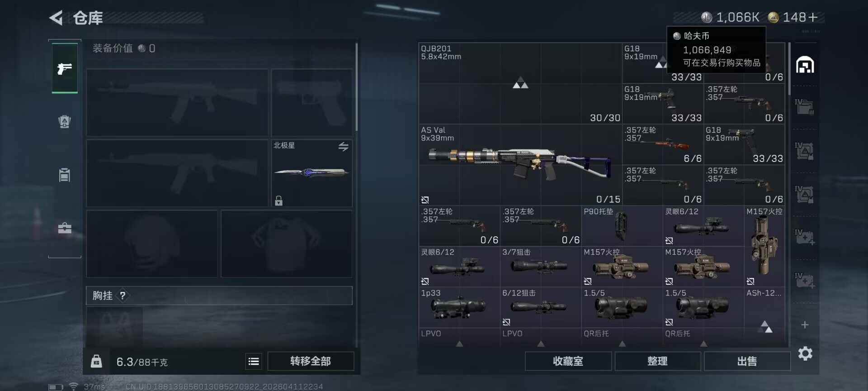Click the 整理 sort button
The image size is (868, 391).
pos(657,361)
